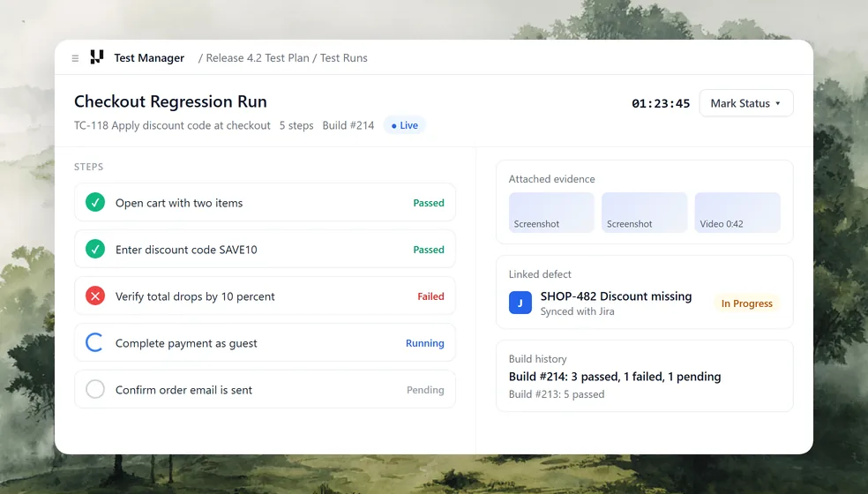The height and width of the screenshot is (494, 868).
Task: Click the Passed status on Open cart step
Action: pos(429,203)
